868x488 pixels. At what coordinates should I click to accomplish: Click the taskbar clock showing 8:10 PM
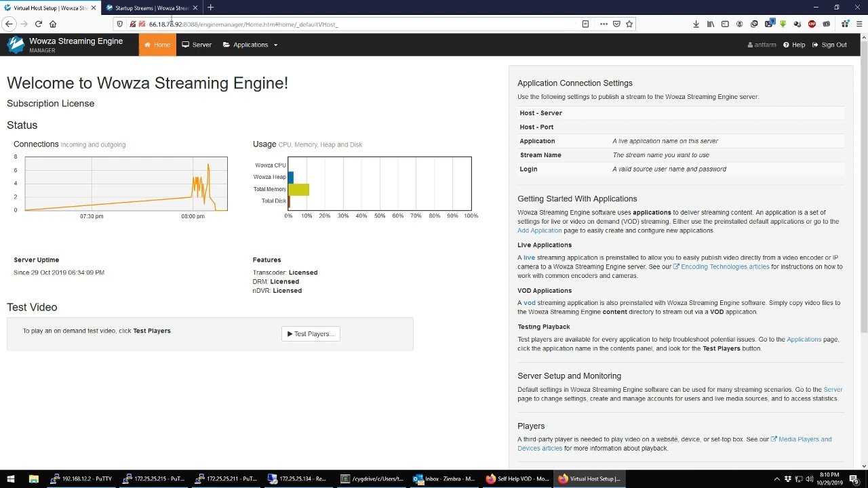click(828, 479)
